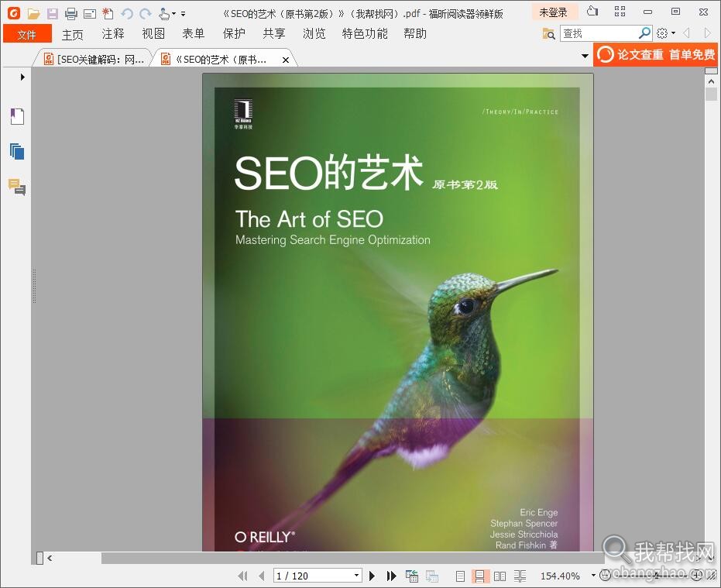Save the document with the floppy icon
The height and width of the screenshot is (588, 721).
(x=53, y=14)
